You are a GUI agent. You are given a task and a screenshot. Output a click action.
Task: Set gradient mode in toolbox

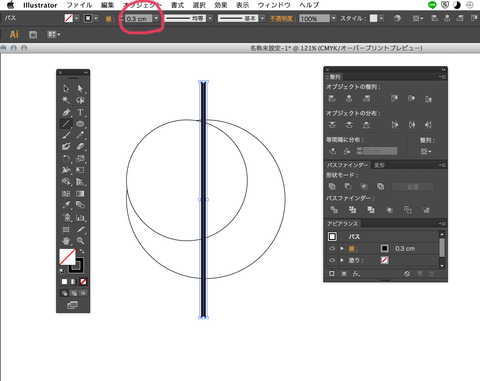click(x=73, y=282)
